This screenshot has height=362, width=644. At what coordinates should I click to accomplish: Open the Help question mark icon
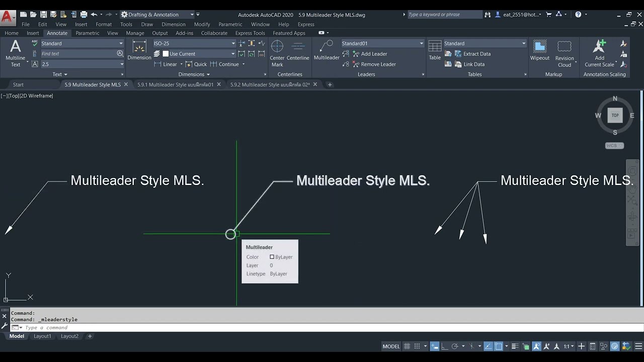click(x=578, y=15)
